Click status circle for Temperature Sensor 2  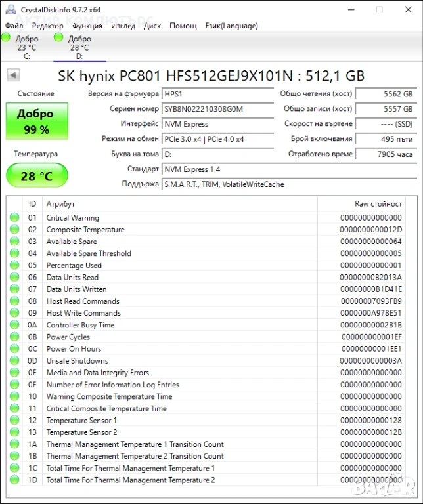coord(14,432)
